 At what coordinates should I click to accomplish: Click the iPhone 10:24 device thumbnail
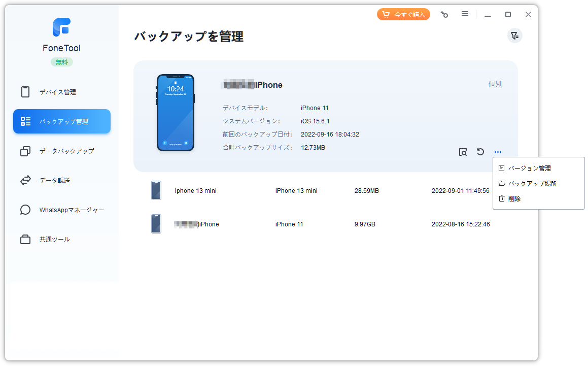point(176,113)
